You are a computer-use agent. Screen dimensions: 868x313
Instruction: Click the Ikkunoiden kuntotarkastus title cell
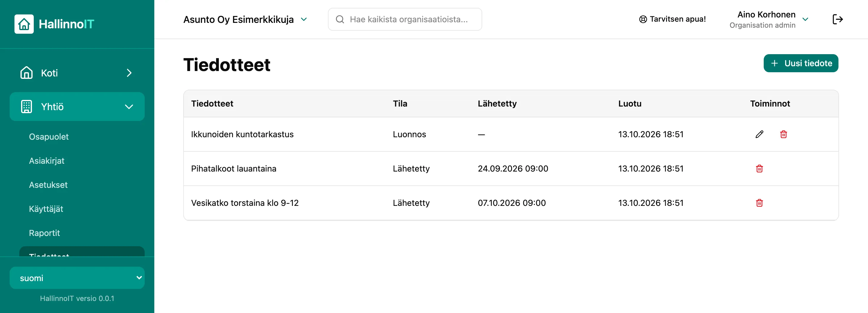tap(242, 134)
